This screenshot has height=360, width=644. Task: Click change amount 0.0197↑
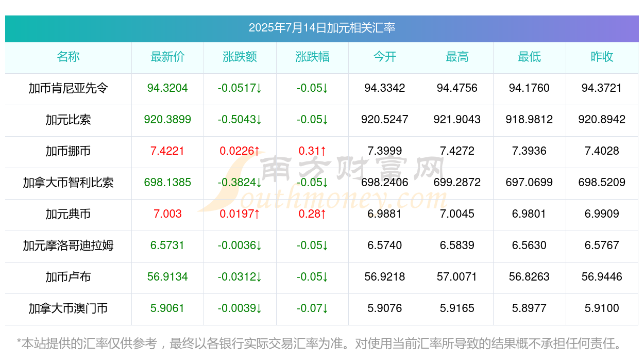point(240,214)
